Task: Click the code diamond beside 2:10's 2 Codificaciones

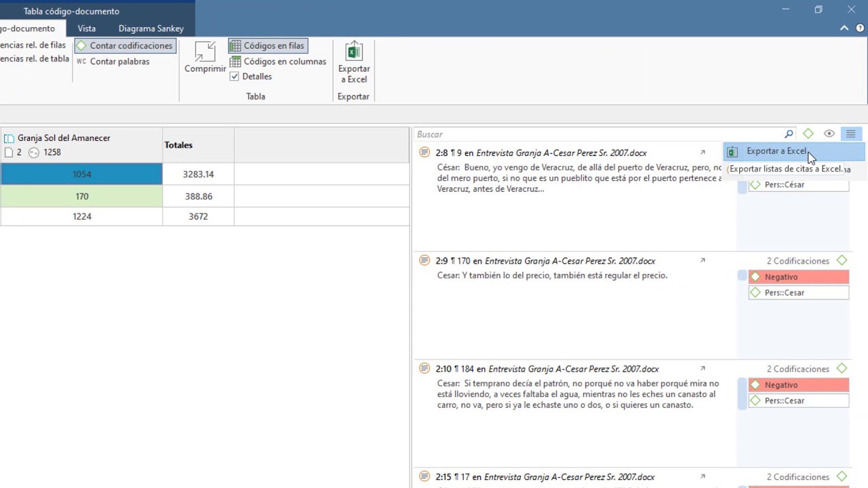Action: (842, 369)
